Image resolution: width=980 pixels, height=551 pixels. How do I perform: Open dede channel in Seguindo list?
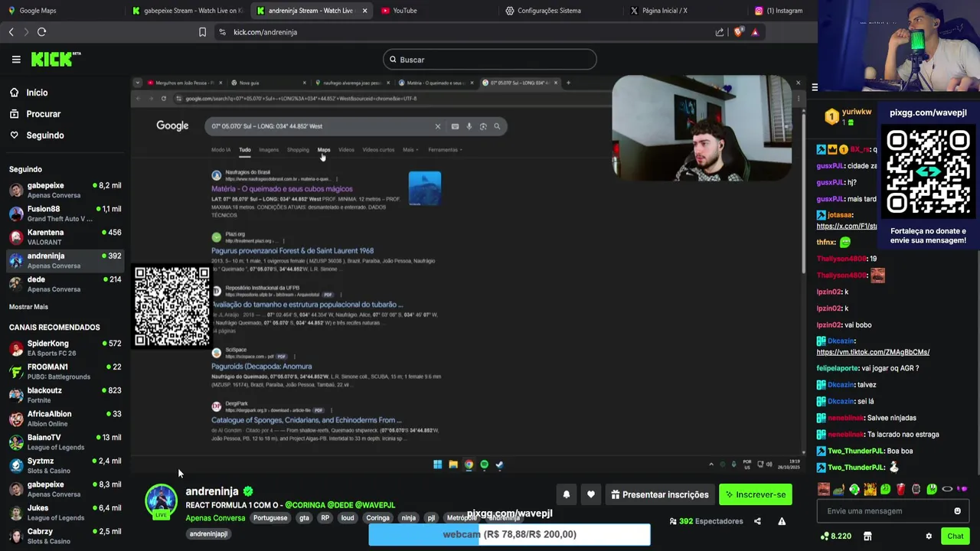point(65,284)
